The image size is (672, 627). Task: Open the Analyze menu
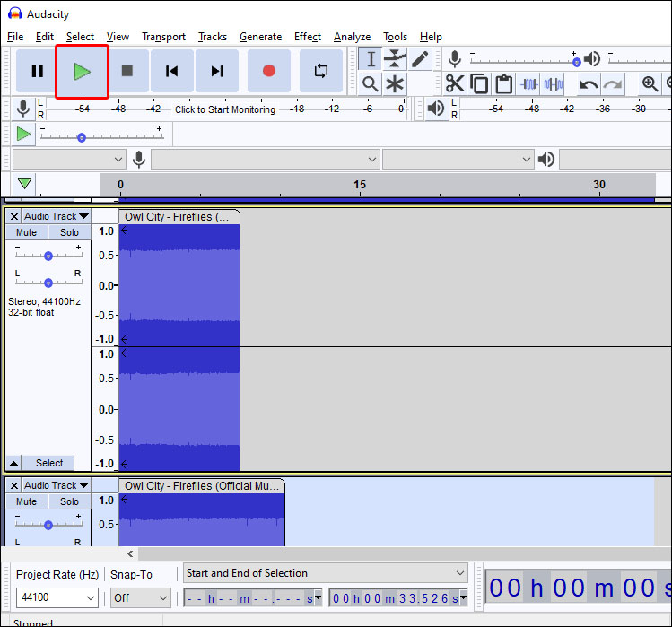pyautogui.click(x=352, y=37)
